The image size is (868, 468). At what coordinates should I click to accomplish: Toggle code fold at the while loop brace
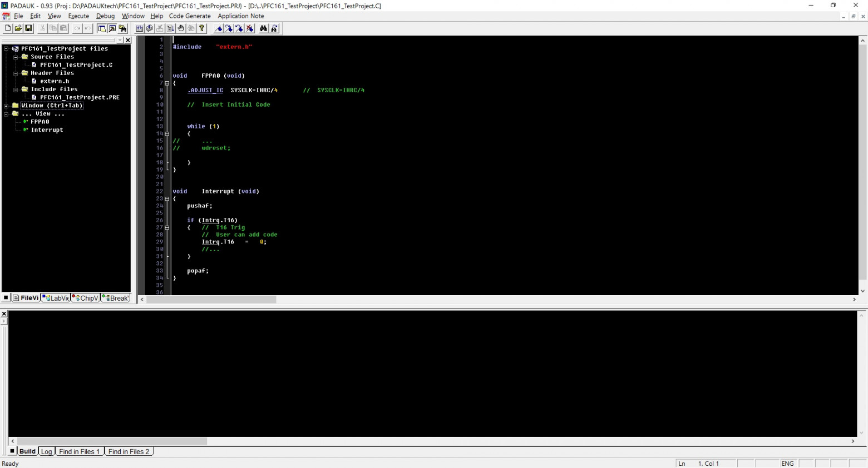[x=167, y=134]
